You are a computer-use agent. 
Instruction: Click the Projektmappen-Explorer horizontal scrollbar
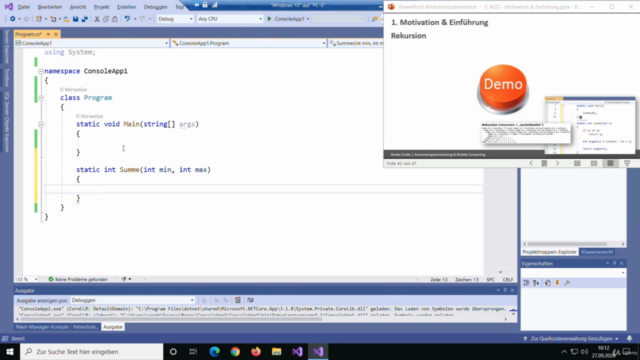(x=573, y=244)
